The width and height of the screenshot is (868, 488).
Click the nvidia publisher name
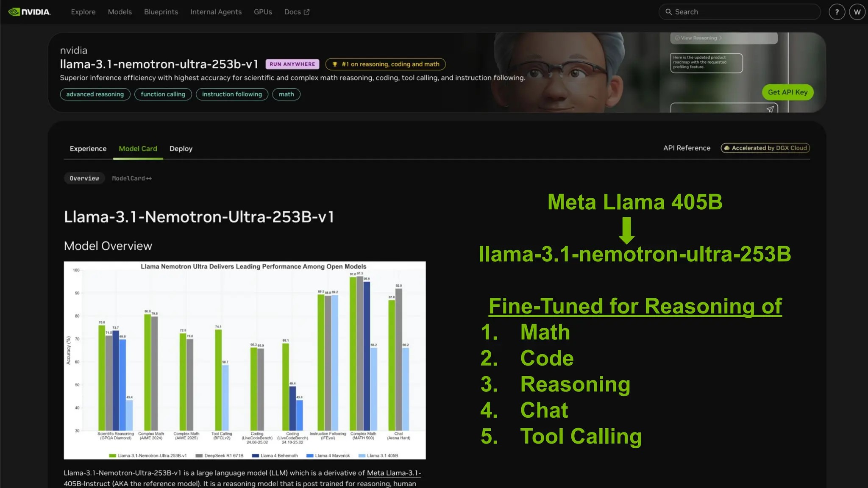[x=74, y=50]
